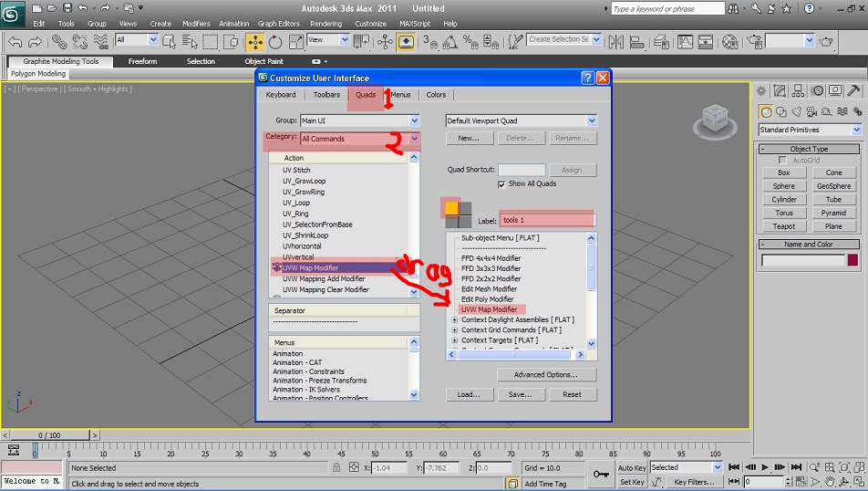Expand Context Grid Commands tree item

pyautogui.click(x=454, y=330)
